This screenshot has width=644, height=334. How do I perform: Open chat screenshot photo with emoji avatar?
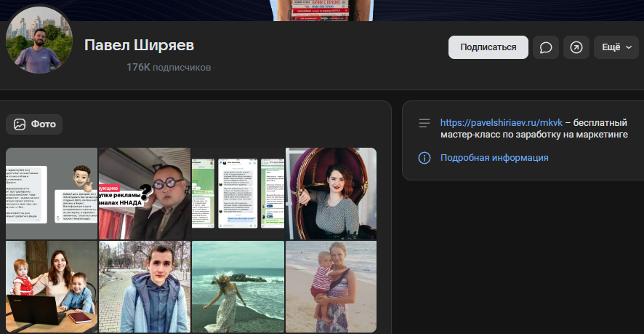52,194
